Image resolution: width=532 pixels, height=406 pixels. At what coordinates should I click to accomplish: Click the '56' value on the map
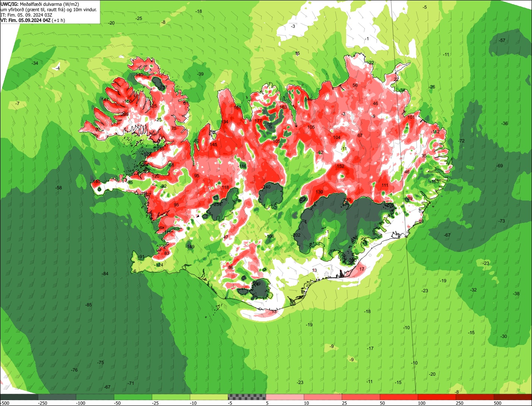point(355,86)
